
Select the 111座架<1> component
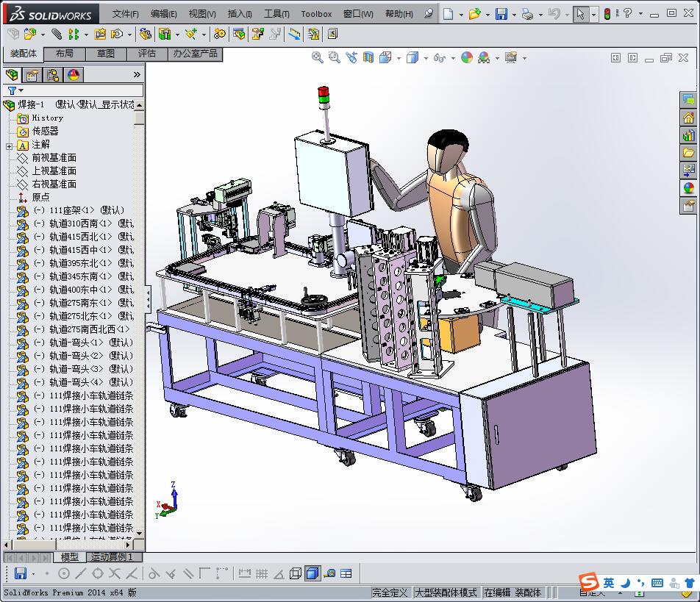click(79, 210)
